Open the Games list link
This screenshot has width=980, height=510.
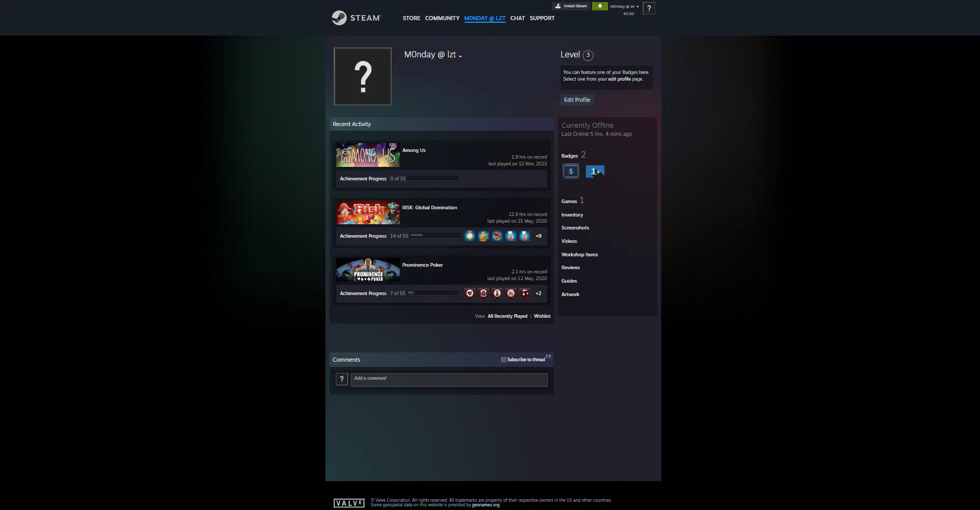(x=569, y=202)
